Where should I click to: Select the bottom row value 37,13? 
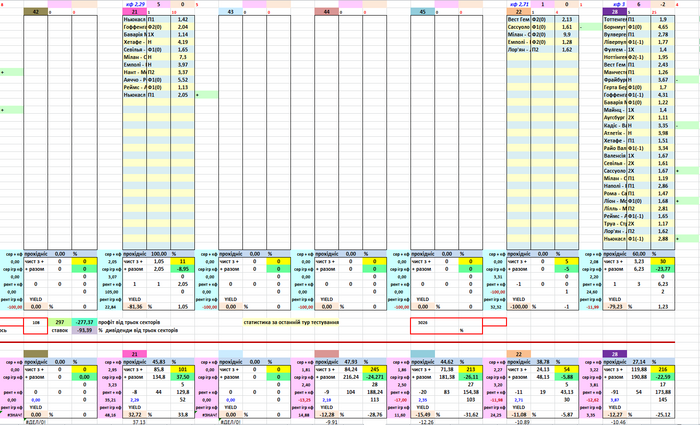[139, 422]
